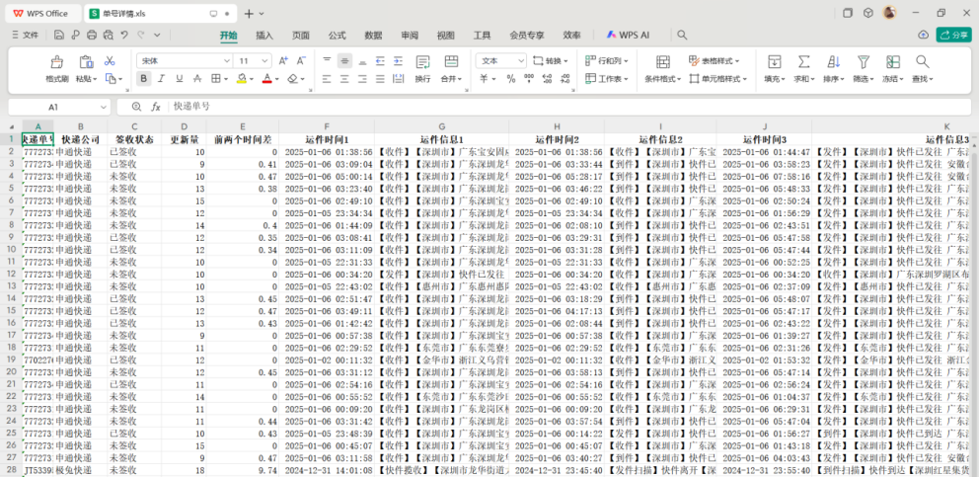Toggle center horizontal alignment
The width and height of the screenshot is (980, 478).
click(344, 79)
